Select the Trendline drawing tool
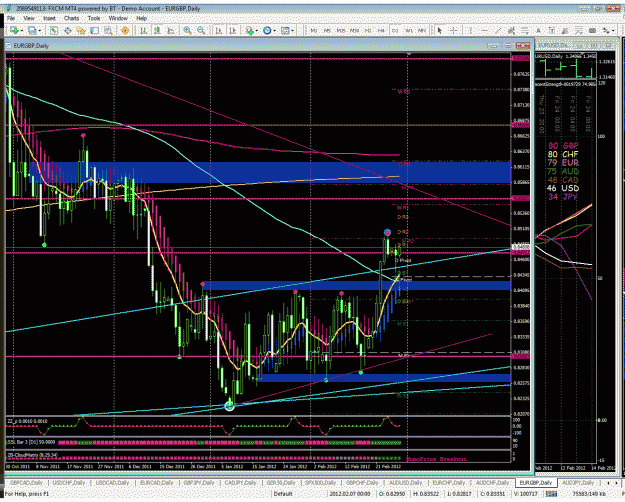The height and width of the screenshot is (502, 625). [x=498, y=30]
